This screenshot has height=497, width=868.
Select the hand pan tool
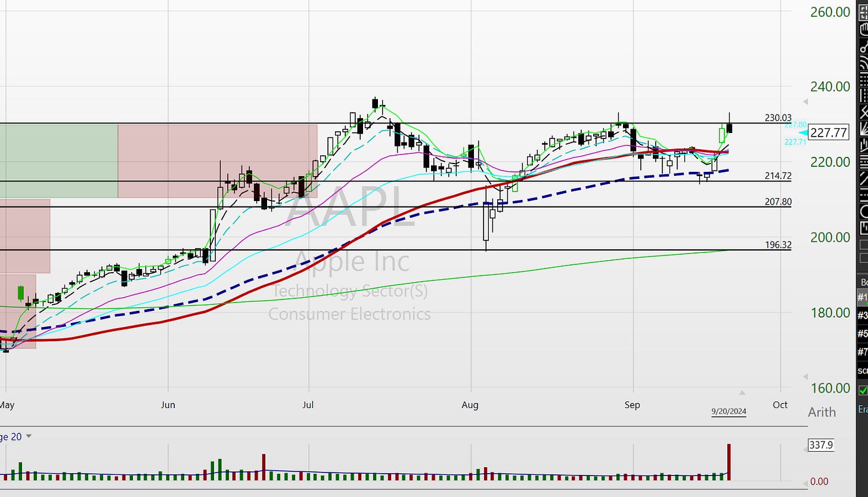coord(864,30)
